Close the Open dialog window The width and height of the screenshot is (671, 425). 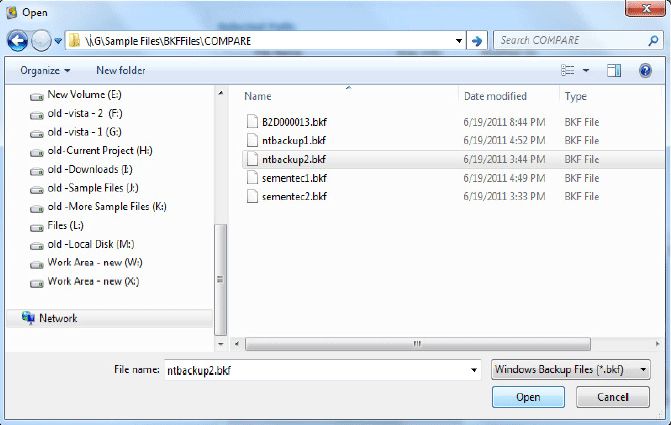click(646, 8)
